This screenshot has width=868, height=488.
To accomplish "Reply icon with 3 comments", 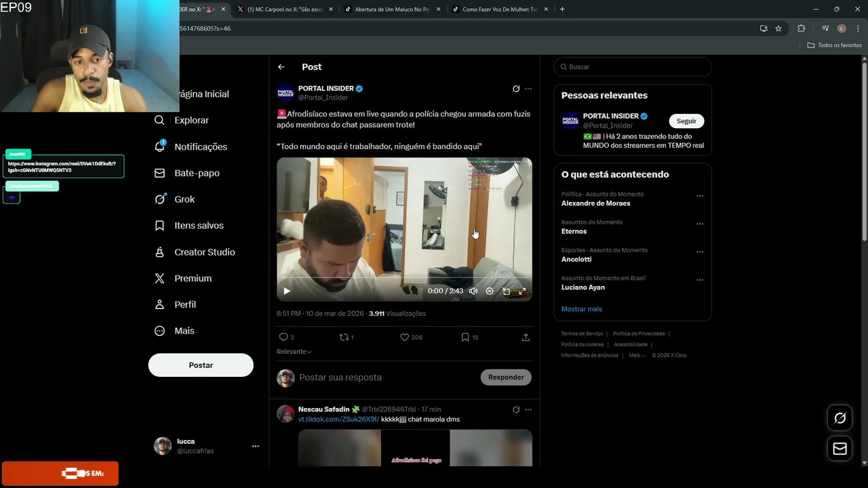I will [286, 337].
